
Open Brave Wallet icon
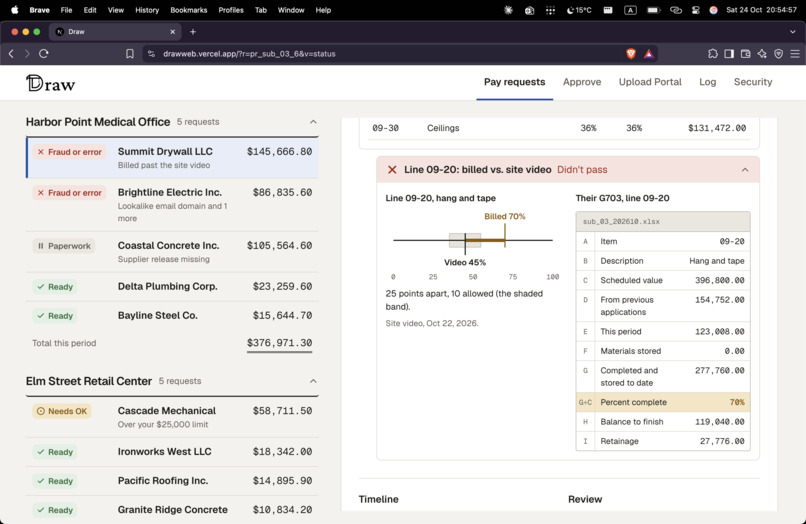[x=745, y=53]
